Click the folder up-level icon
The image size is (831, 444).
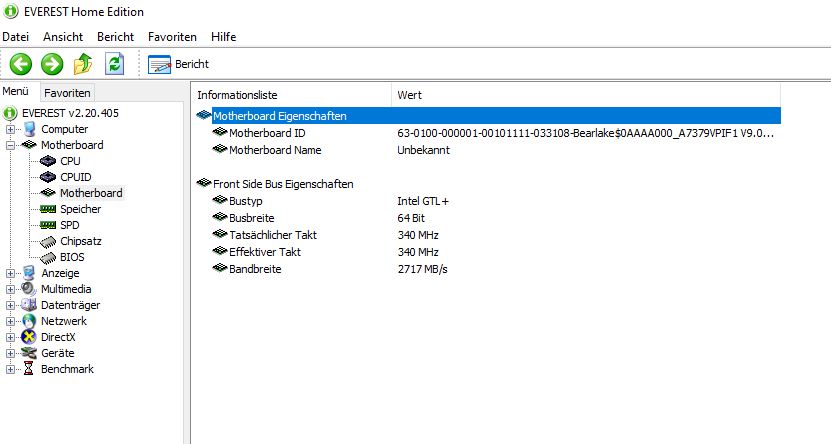coord(83,64)
